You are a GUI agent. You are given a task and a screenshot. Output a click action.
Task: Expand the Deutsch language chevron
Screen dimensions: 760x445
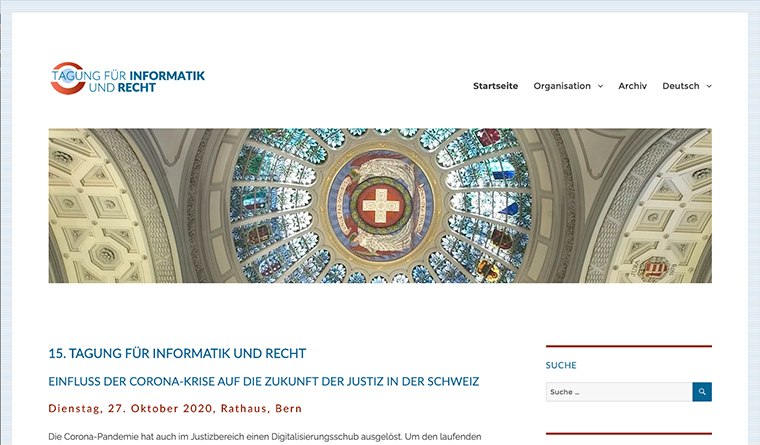709,86
